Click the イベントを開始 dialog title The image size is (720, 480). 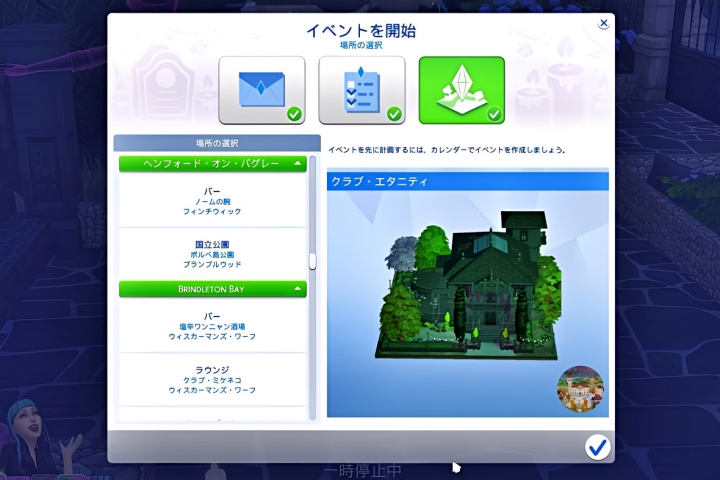coord(361,31)
